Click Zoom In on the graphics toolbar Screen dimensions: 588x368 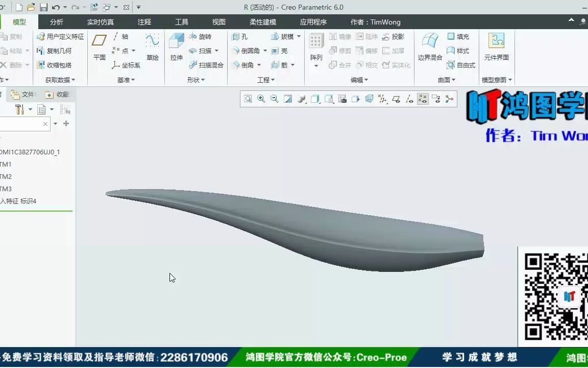261,99
